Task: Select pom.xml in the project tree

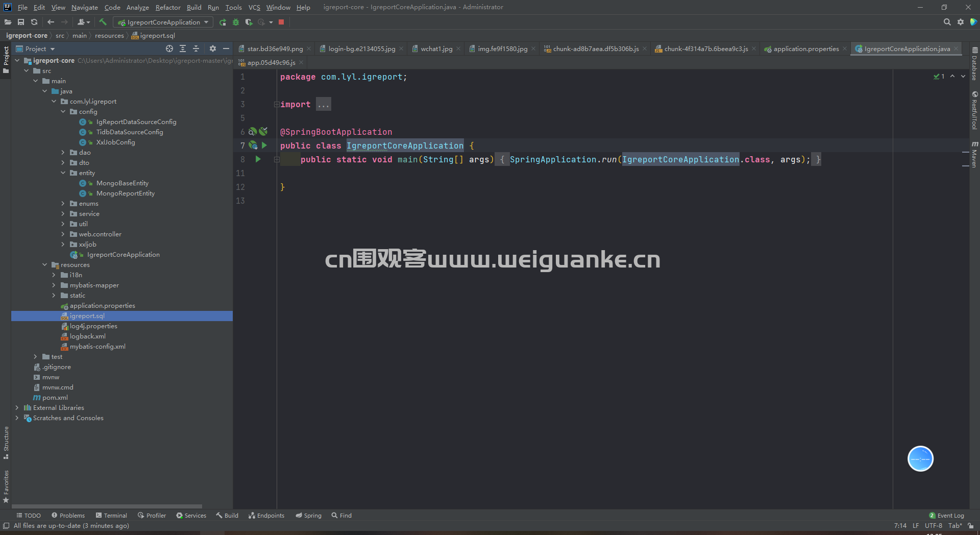Action: click(x=55, y=398)
